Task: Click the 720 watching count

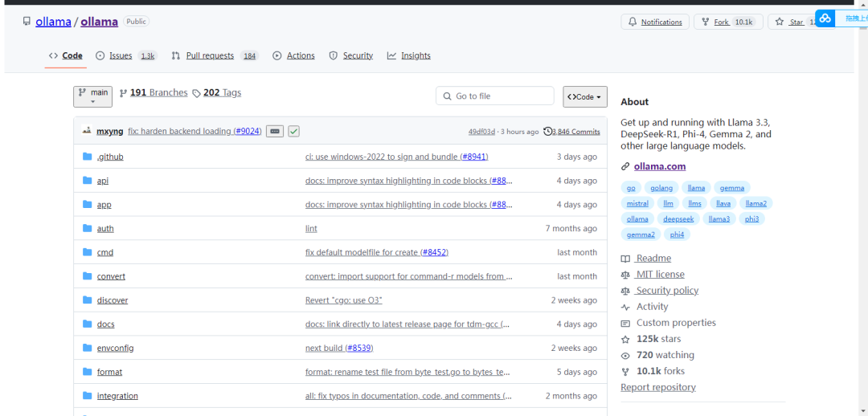Action: [x=665, y=355]
